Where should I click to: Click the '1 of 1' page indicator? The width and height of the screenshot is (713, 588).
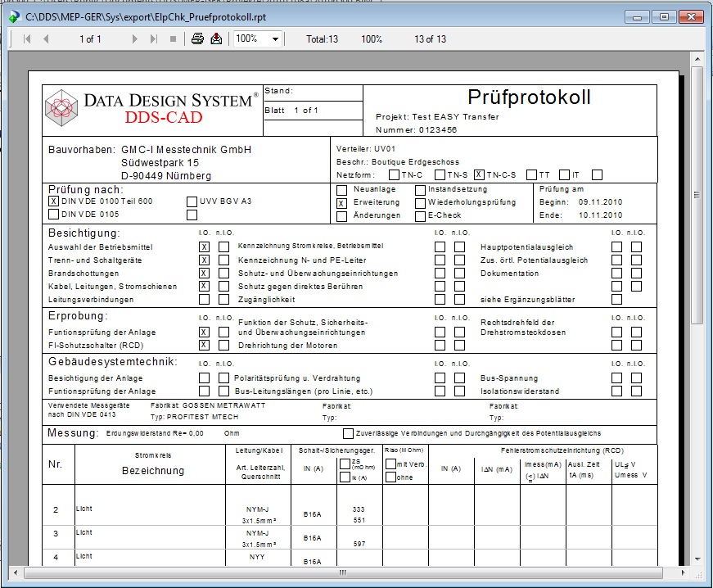point(90,39)
